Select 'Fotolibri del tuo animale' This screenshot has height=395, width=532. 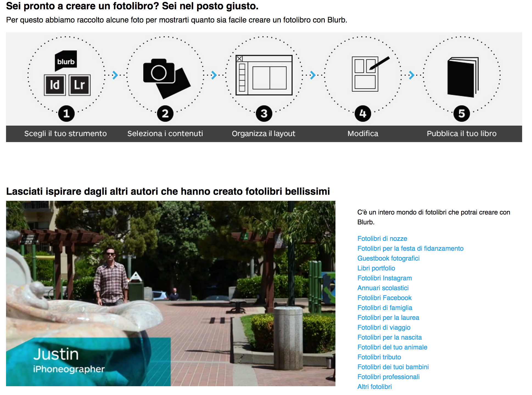(x=392, y=347)
